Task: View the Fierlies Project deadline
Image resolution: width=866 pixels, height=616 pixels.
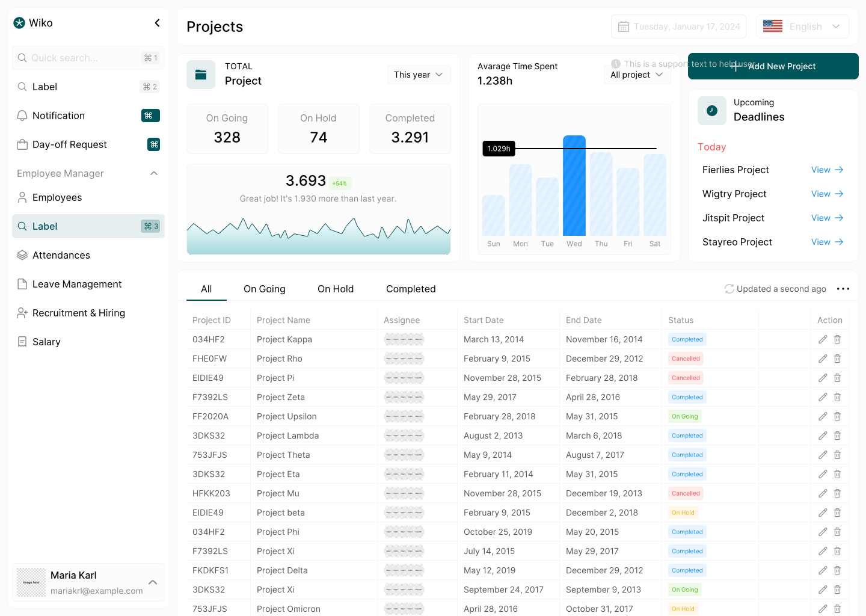Action: [x=828, y=170]
